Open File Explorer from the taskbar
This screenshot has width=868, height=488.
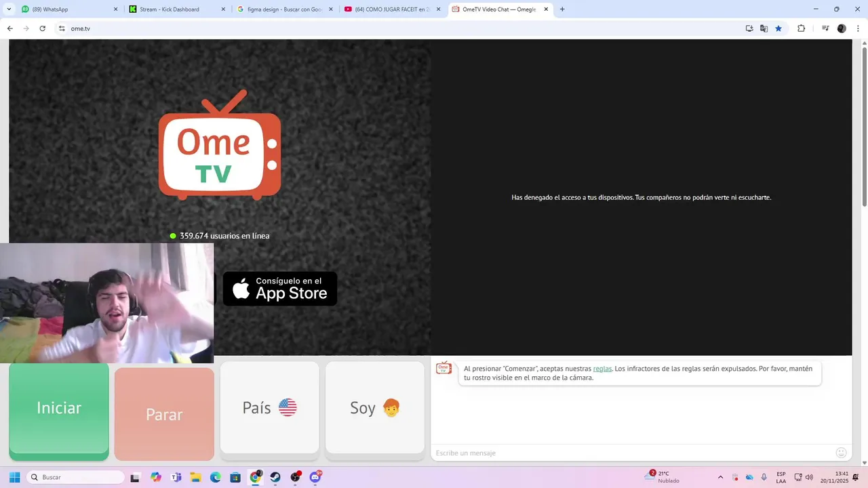pyautogui.click(x=196, y=477)
